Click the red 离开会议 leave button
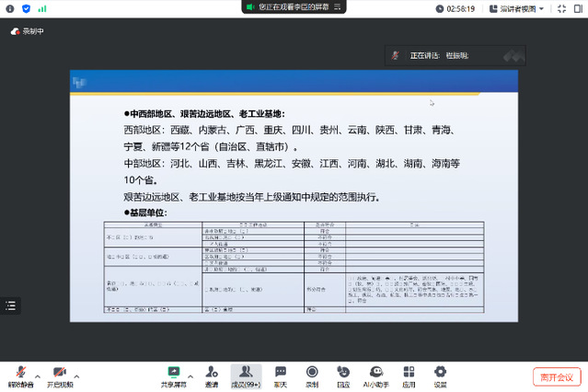The height and width of the screenshot is (392, 588). [555, 376]
